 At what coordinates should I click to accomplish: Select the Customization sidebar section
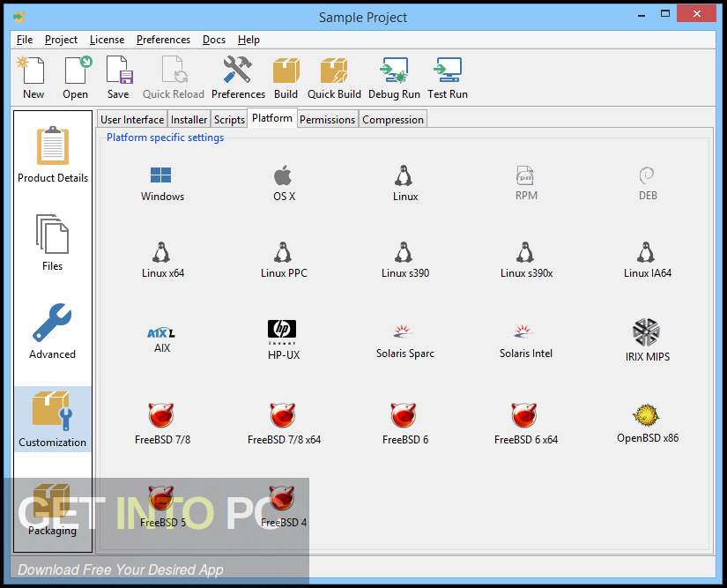point(52,420)
